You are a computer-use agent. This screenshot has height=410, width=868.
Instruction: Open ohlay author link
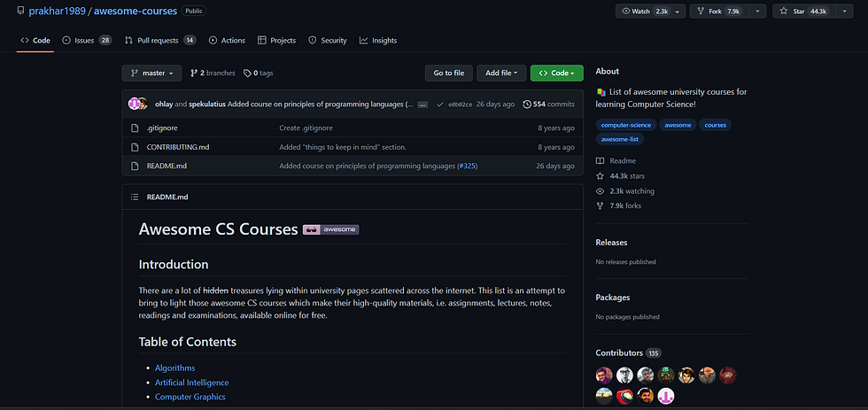(x=164, y=104)
